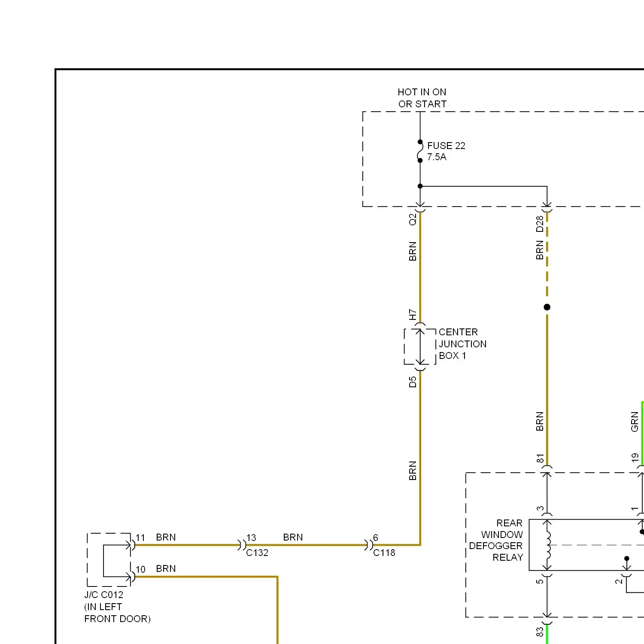
Task: Click the relay coil symbol in defogger relay
Action: (548, 545)
